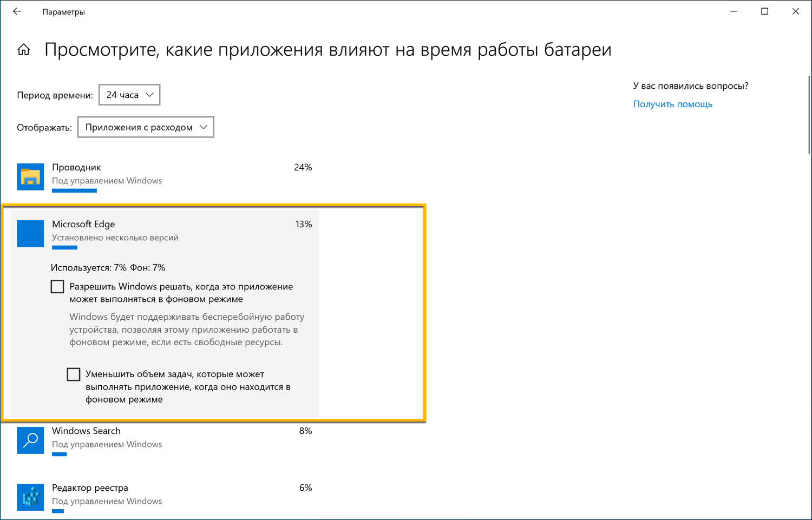This screenshot has width=812, height=520.
Task: Click the back arrow in the title bar
Action: pos(17,11)
